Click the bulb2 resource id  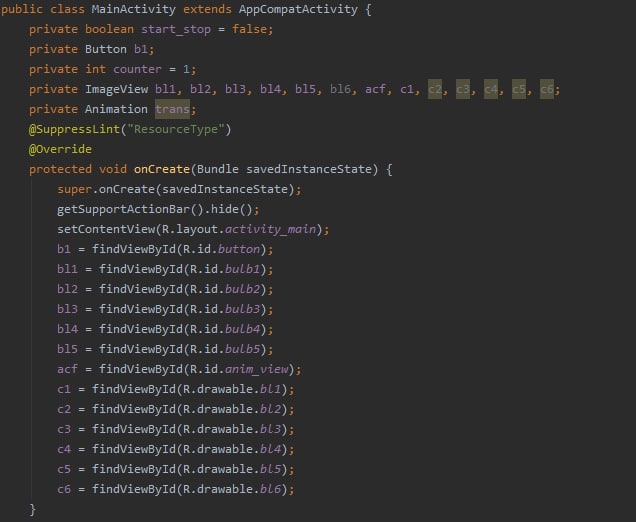242,289
